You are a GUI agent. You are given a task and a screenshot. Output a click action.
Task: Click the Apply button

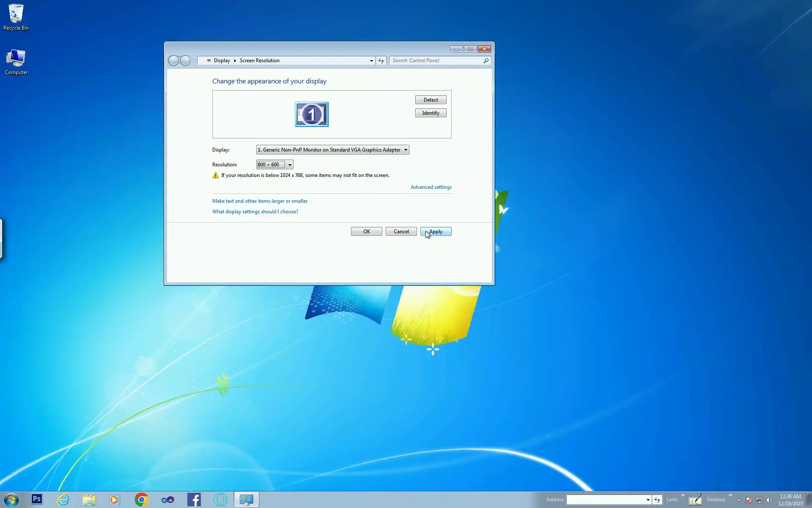436,232
